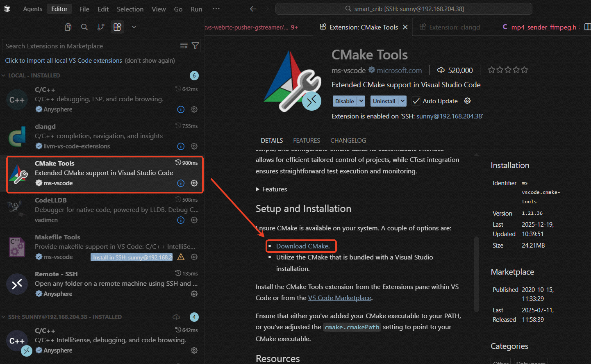The height and width of the screenshot is (364, 591).
Task: Open manage gear for Remote - SSH
Action: [194, 294]
